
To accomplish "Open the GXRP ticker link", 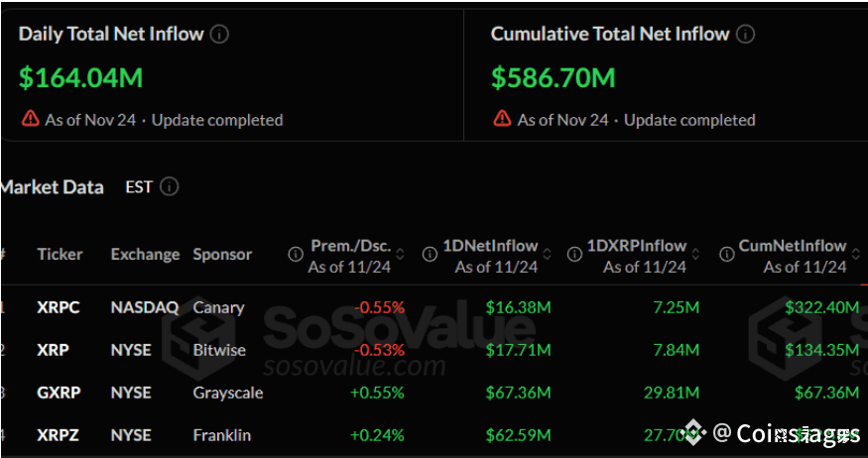I will pos(59,393).
